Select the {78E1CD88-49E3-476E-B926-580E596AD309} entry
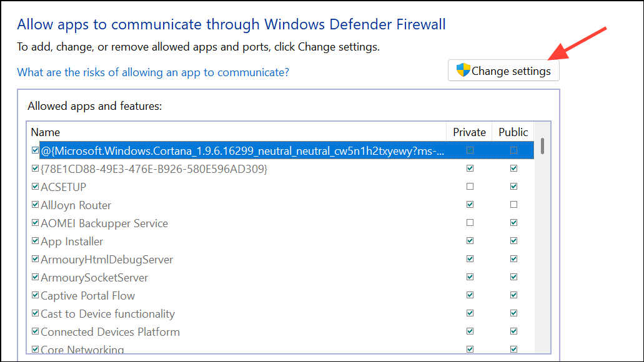644x362 pixels. [x=154, y=169]
